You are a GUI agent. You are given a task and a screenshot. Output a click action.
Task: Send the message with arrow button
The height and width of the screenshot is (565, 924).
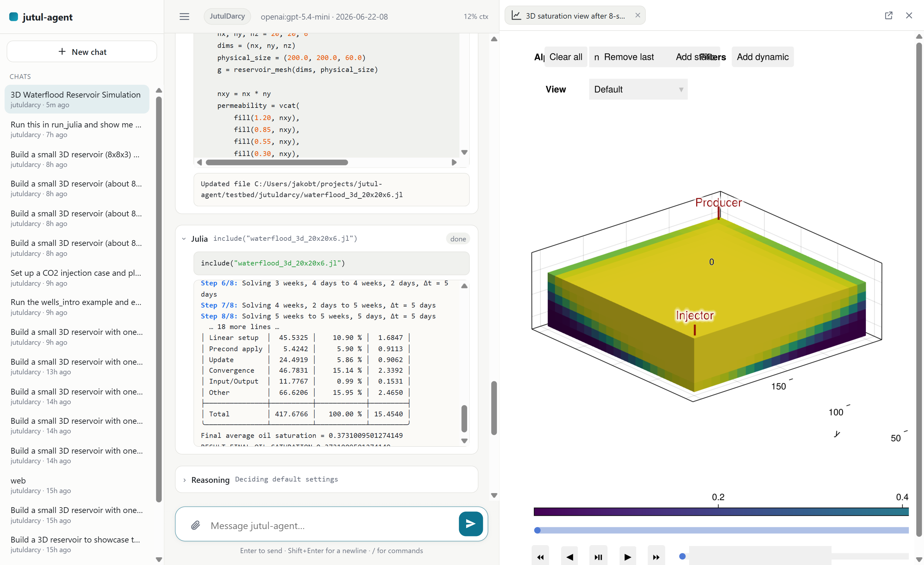471,524
